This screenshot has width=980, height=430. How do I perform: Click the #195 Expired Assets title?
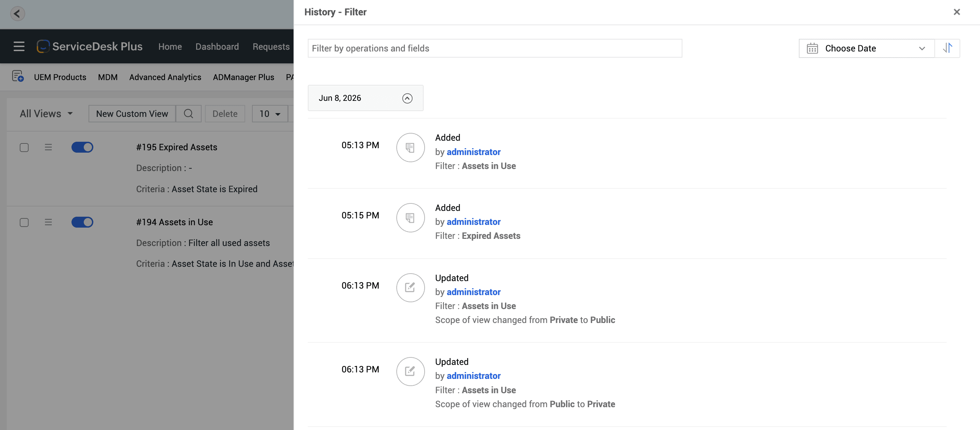pyautogui.click(x=176, y=147)
